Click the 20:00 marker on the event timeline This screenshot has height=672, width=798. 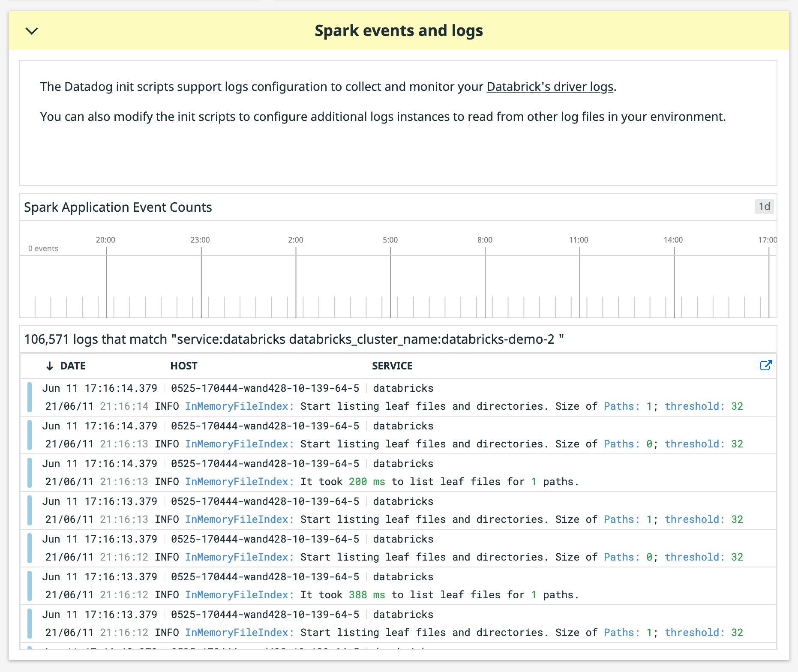point(106,240)
